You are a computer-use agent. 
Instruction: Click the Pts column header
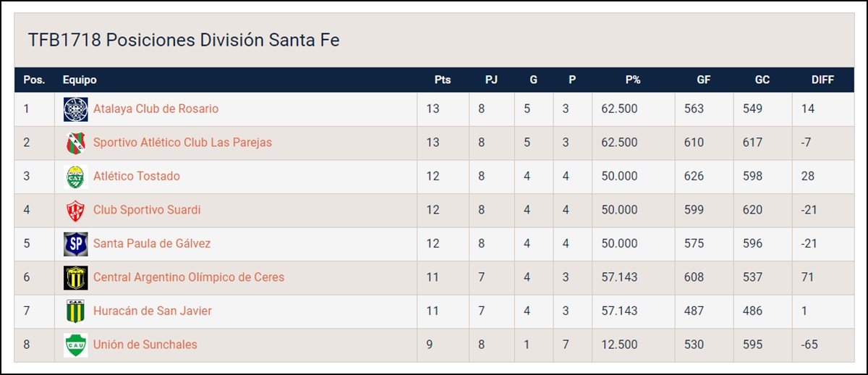click(443, 80)
